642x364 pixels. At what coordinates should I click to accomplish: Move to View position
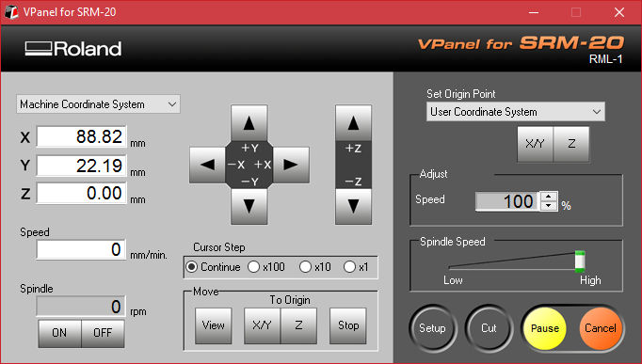[214, 325]
